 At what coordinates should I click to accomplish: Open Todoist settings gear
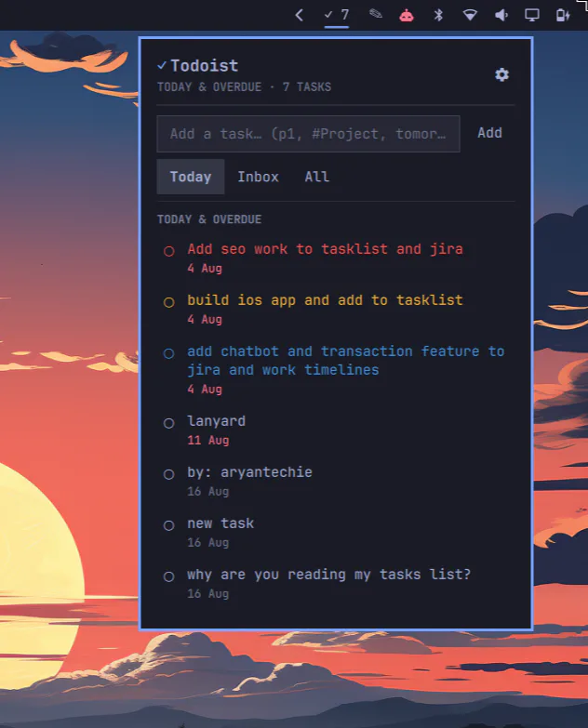pyautogui.click(x=501, y=74)
